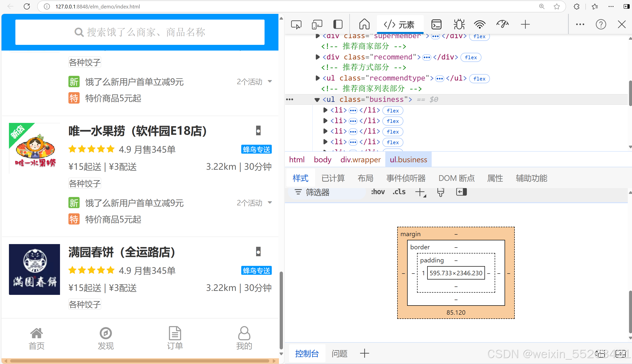Click the 搜索饿了么商家 search input field
Screen dimensions: 632x364
(x=140, y=32)
